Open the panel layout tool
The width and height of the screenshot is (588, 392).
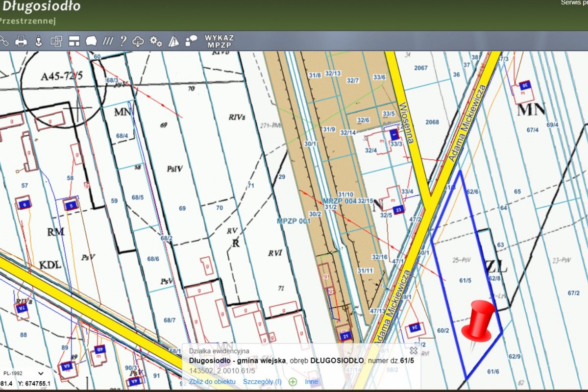tap(74, 41)
